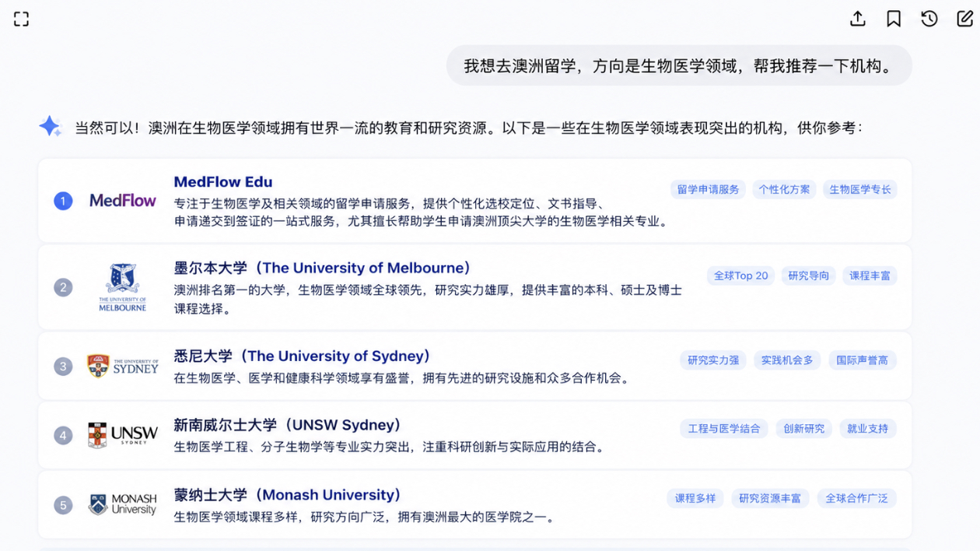The height and width of the screenshot is (551, 980).
Task: Click the assistant intro text 当然可以
Action: (x=468, y=128)
